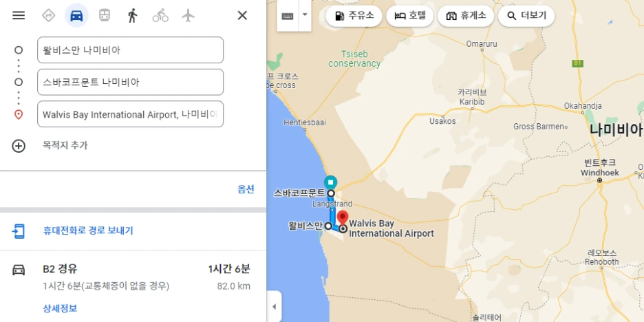Image resolution: width=644 pixels, height=322 pixels.
Task: Open 더보기 search more chip
Action: (x=526, y=16)
